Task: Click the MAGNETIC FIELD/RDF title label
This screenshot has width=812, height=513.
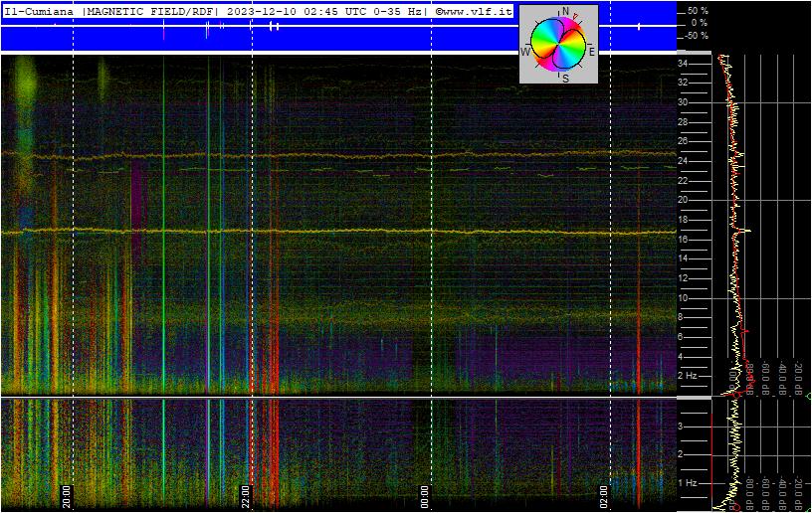Action: click(x=150, y=11)
